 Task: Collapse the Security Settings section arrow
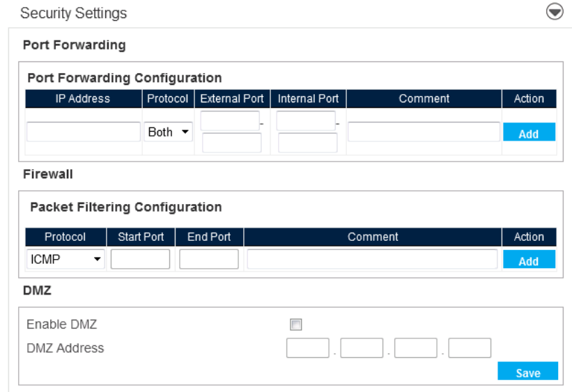(555, 13)
